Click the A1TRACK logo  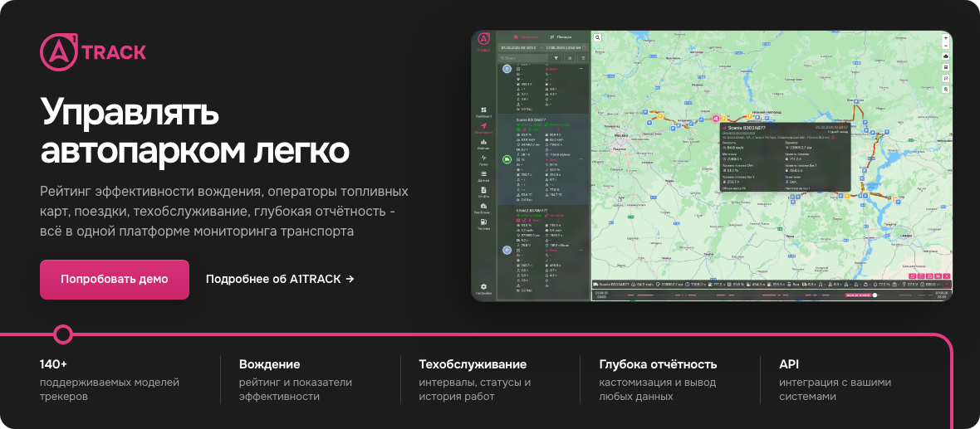pos(93,51)
